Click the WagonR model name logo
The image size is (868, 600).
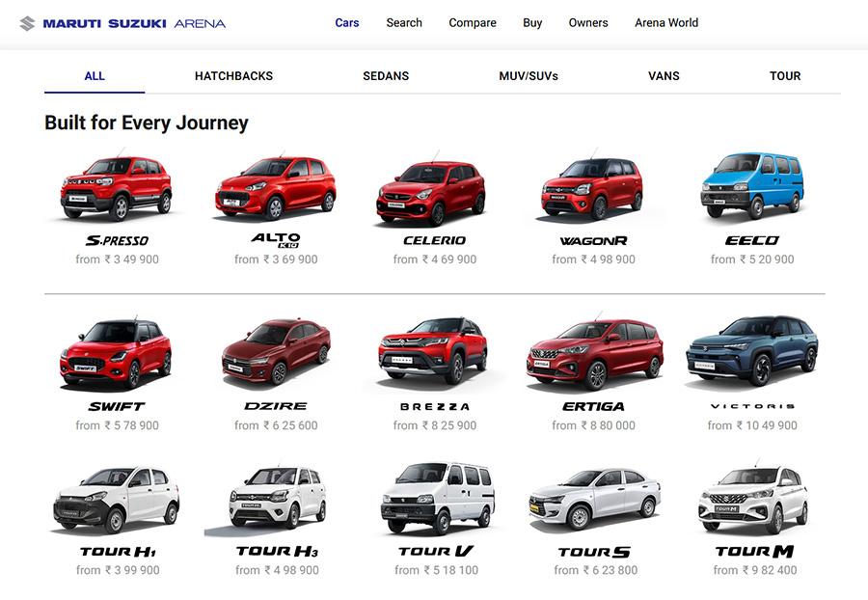point(593,241)
